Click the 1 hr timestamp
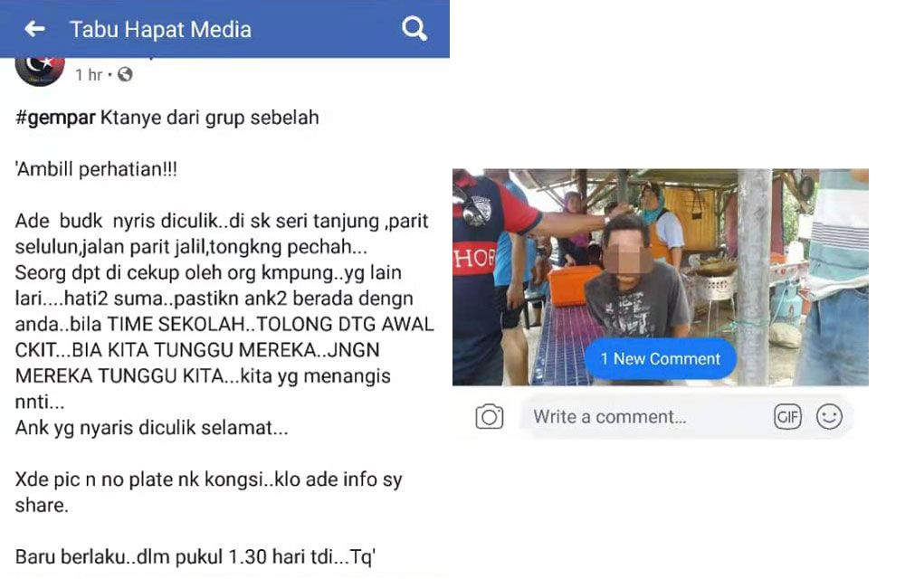Screen dimensions: 905x588 point(89,75)
